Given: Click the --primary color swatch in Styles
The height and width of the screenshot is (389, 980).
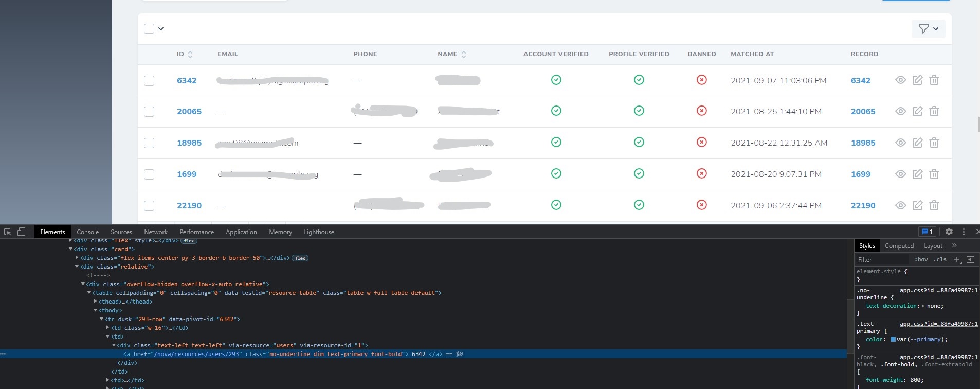Looking at the screenshot, I should (893, 340).
